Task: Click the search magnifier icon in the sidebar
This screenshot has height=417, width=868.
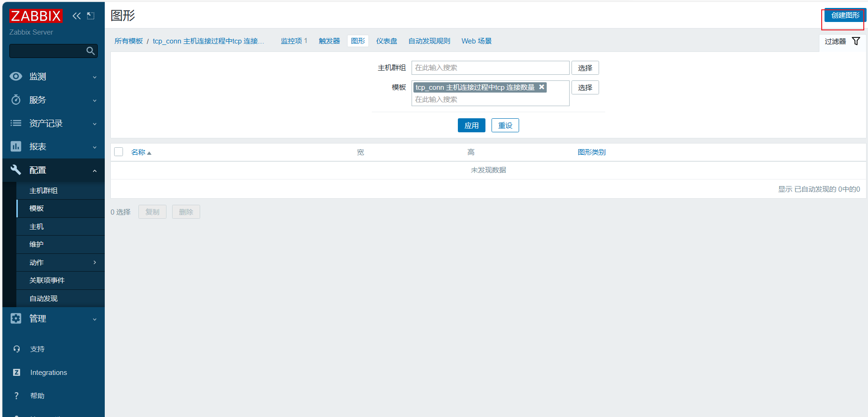Action: 91,51
